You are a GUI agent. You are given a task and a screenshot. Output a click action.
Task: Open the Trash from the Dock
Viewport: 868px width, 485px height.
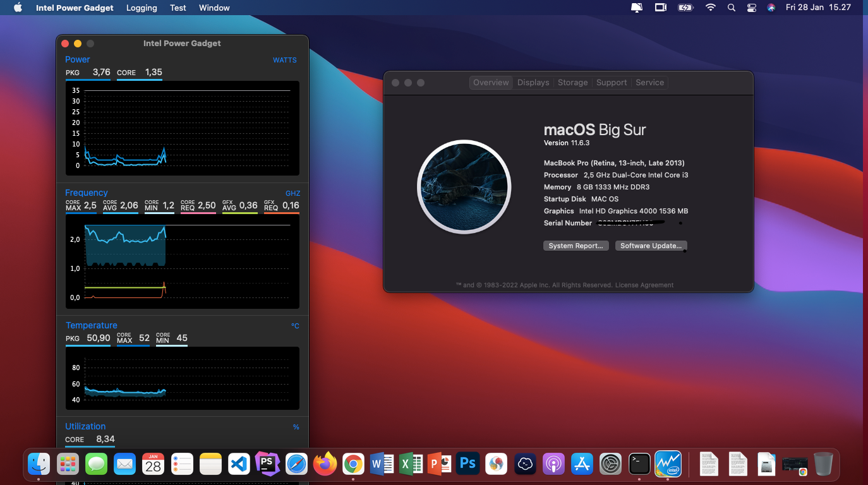click(822, 464)
